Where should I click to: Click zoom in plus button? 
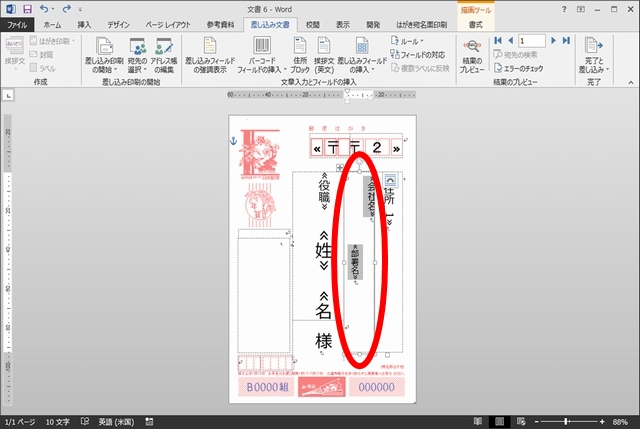602,422
